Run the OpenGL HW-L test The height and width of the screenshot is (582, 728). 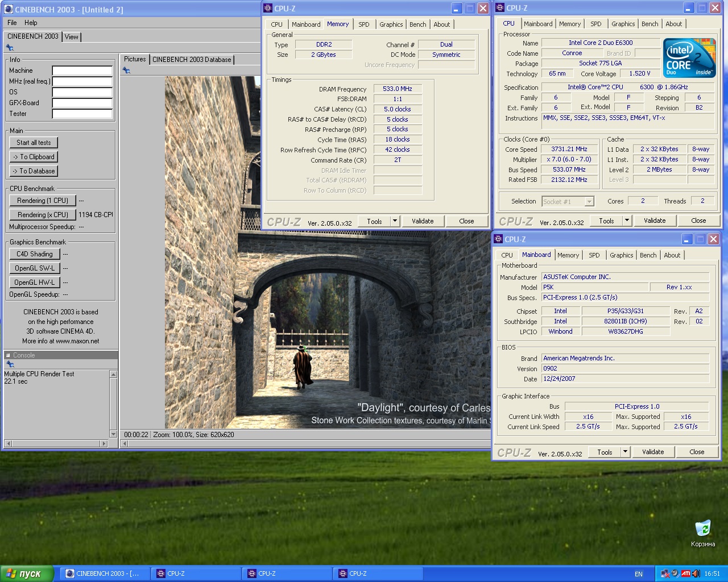[35, 282]
